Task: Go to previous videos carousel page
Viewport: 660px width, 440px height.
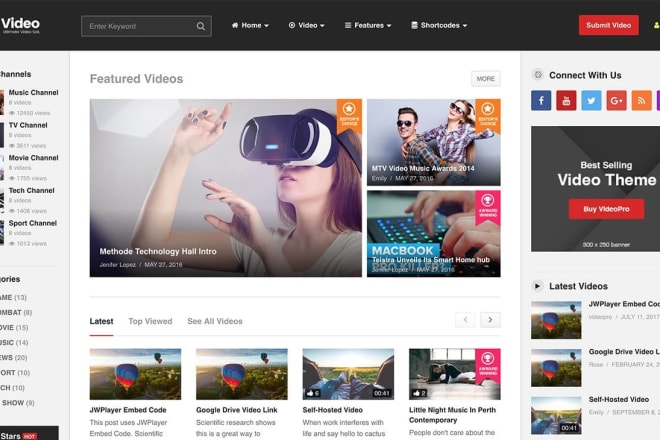Action: point(465,320)
